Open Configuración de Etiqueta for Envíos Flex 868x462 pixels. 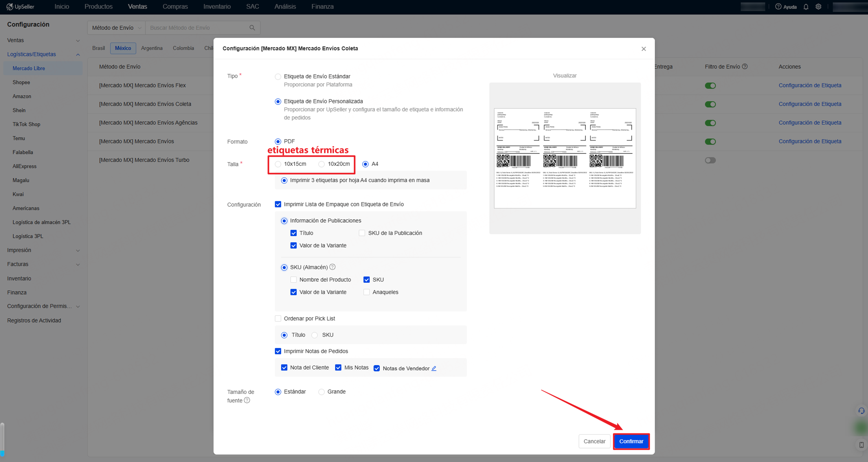810,85
